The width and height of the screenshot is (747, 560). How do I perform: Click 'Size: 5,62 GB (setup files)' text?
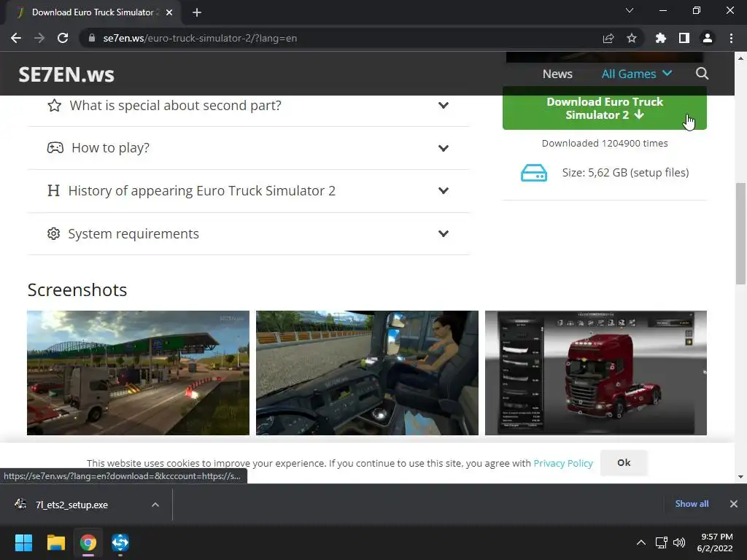point(625,173)
